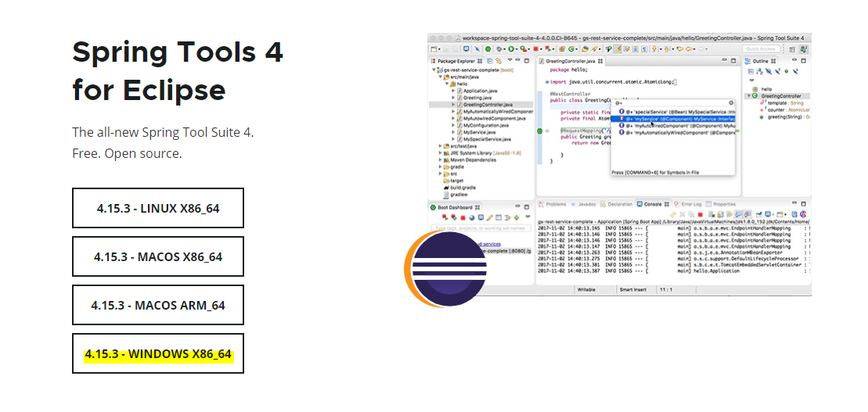
Task: Open the Problems tab in IDE screenshot
Action: 553,204
